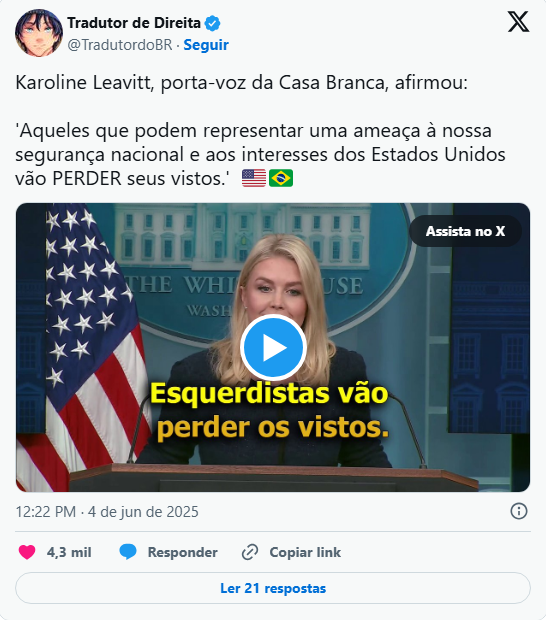Open Tradutor de Direita profile avatar
The image size is (546, 620).
pyautogui.click(x=39, y=33)
